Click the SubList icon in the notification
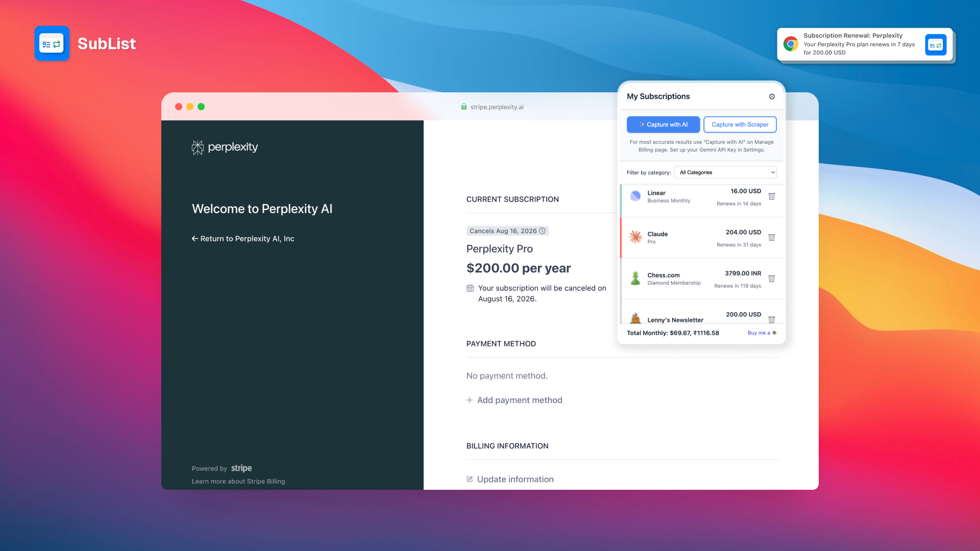Screen dimensions: 980x551 (x=936, y=44)
